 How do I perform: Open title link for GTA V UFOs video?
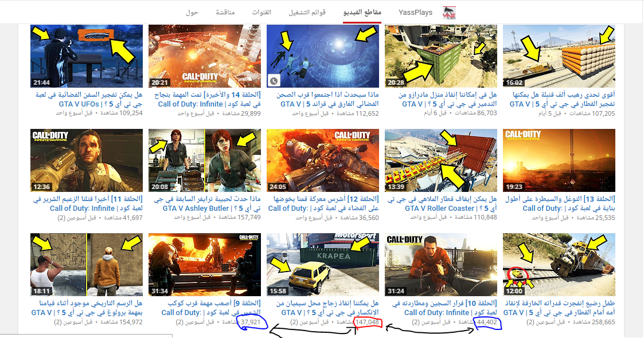[89, 99]
